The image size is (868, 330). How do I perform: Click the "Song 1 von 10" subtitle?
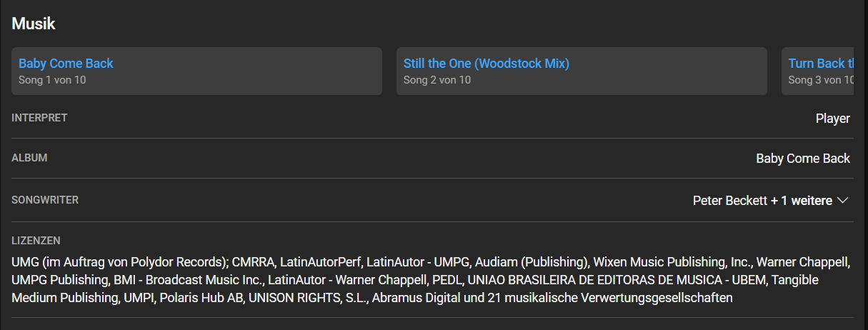coord(52,80)
